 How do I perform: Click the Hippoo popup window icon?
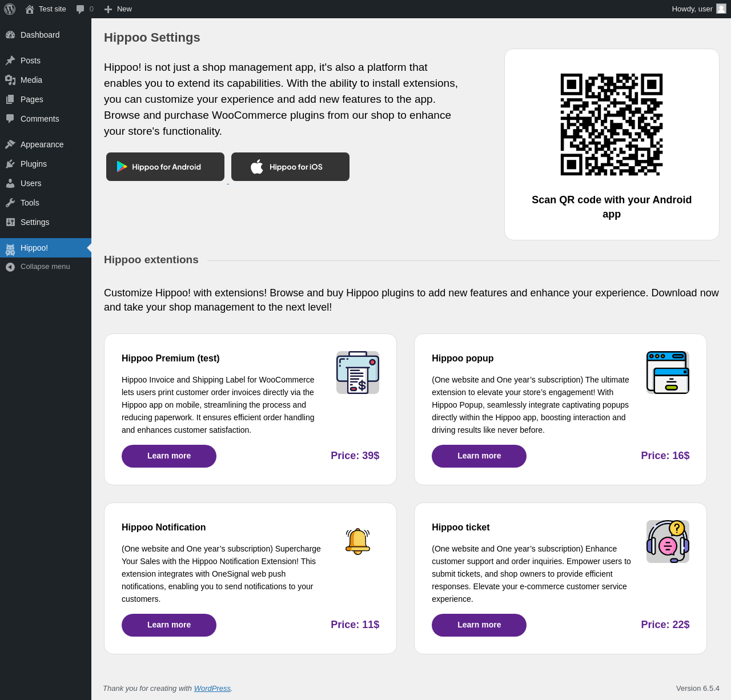tap(668, 372)
